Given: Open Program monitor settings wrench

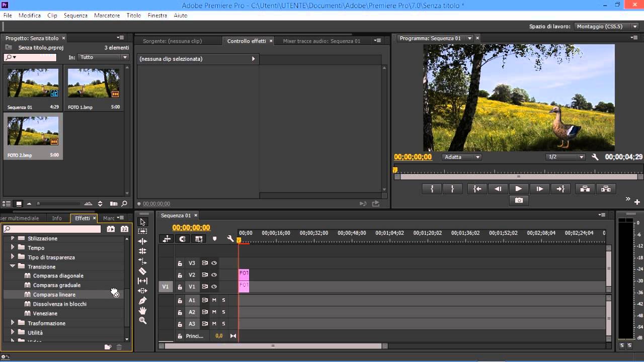Looking at the screenshot, I should click(x=595, y=157).
